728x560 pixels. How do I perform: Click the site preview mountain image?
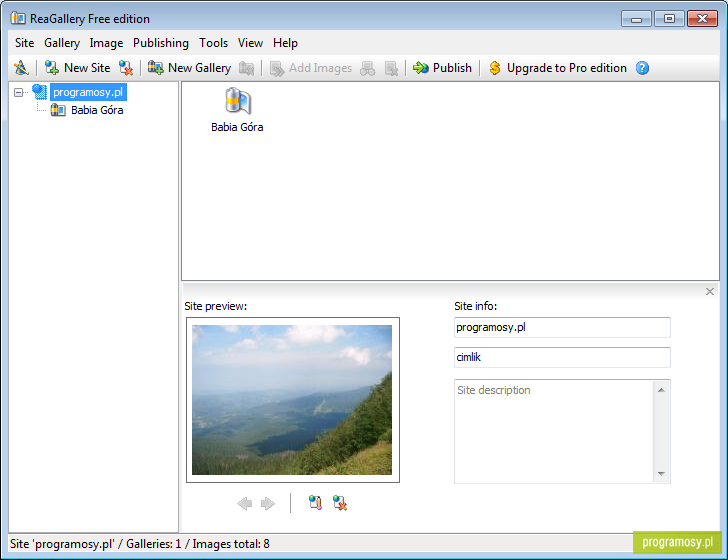tap(292, 400)
